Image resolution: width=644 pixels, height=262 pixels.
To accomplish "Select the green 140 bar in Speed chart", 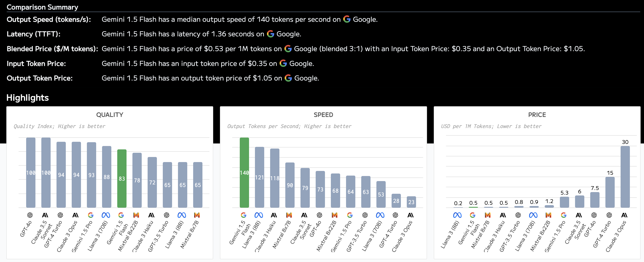I will point(244,173).
